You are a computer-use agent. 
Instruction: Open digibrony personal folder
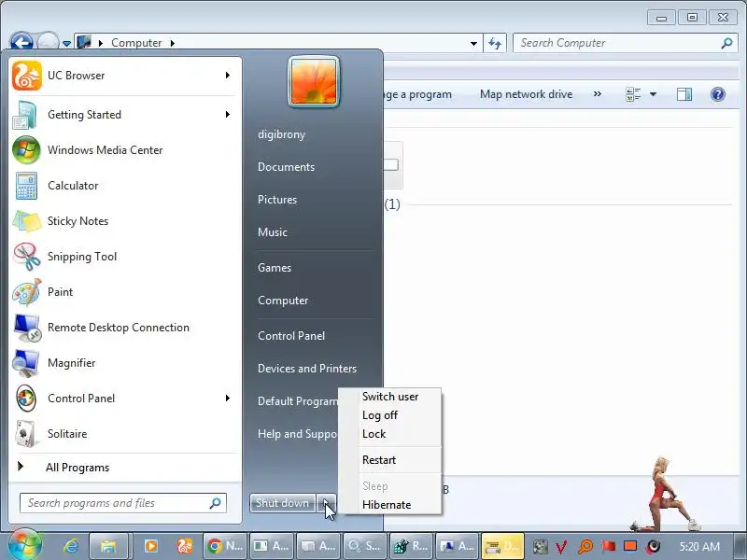tap(281, 134)
